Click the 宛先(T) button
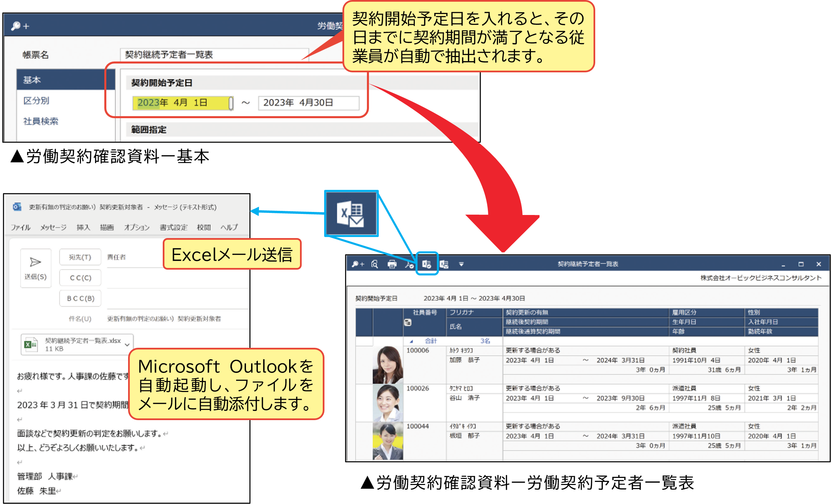The height and width of the screenshot is (504, 831). click(x=80, y=257)
